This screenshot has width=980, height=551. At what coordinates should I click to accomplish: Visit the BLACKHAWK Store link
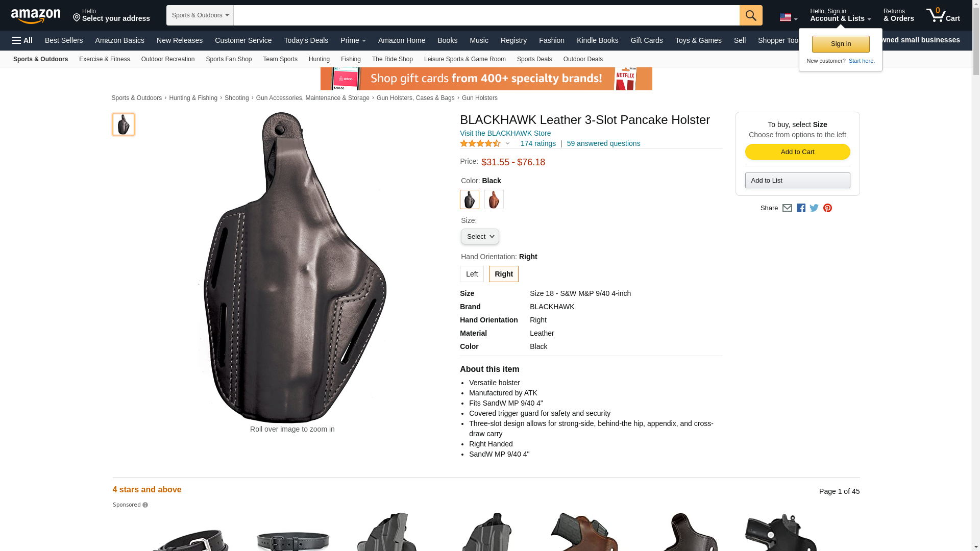point(505,133)
